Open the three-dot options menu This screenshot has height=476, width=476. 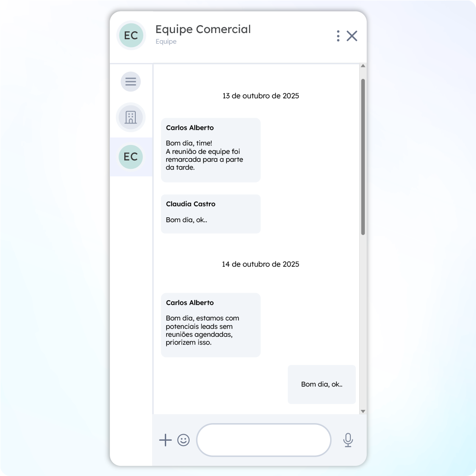[338, 36]
